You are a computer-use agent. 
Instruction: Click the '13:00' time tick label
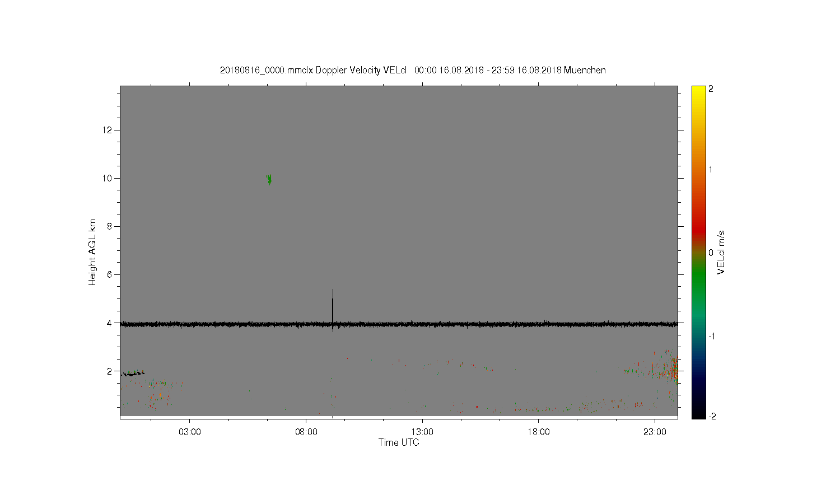tap(422, 432)
